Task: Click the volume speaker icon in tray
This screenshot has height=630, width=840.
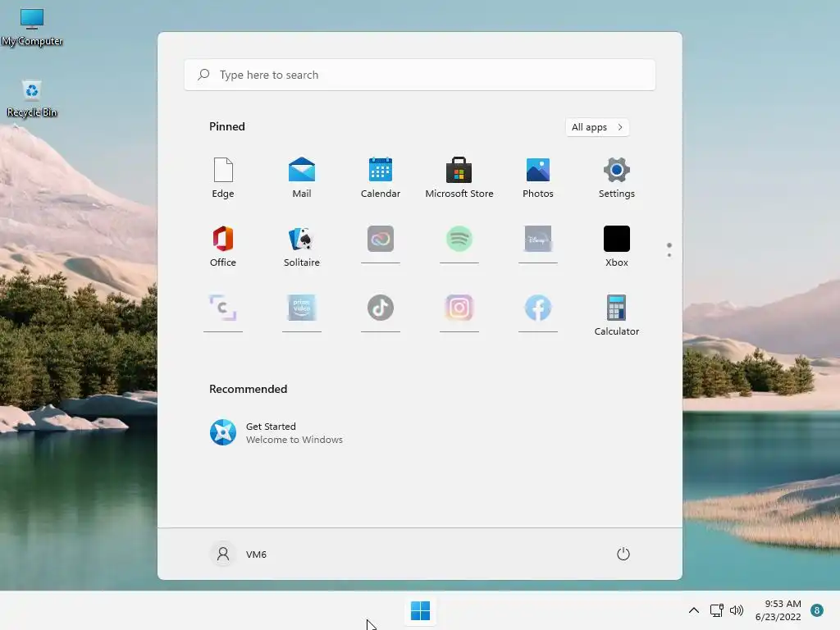Action: pos(737,610)
